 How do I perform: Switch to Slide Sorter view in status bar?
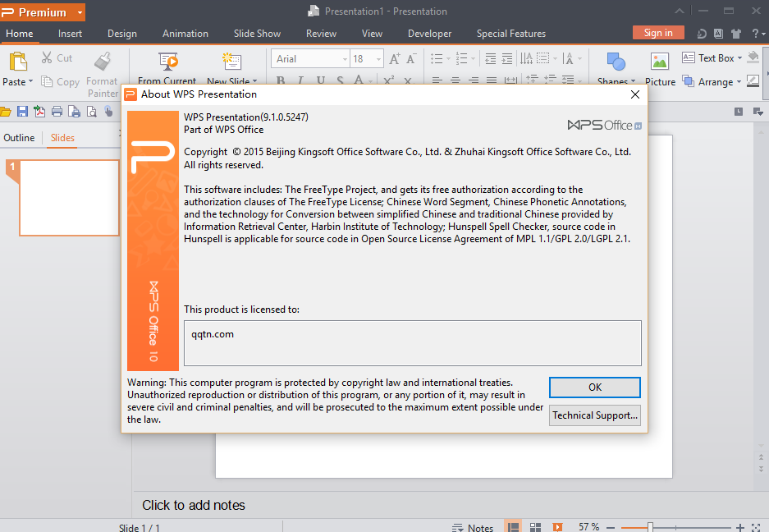(535, 527)
